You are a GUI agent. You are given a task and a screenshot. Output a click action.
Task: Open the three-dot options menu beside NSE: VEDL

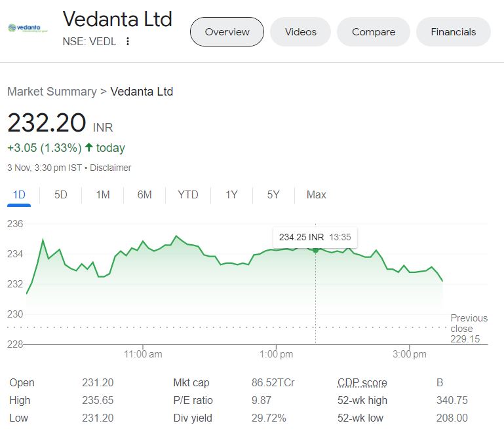click(128, 41)
